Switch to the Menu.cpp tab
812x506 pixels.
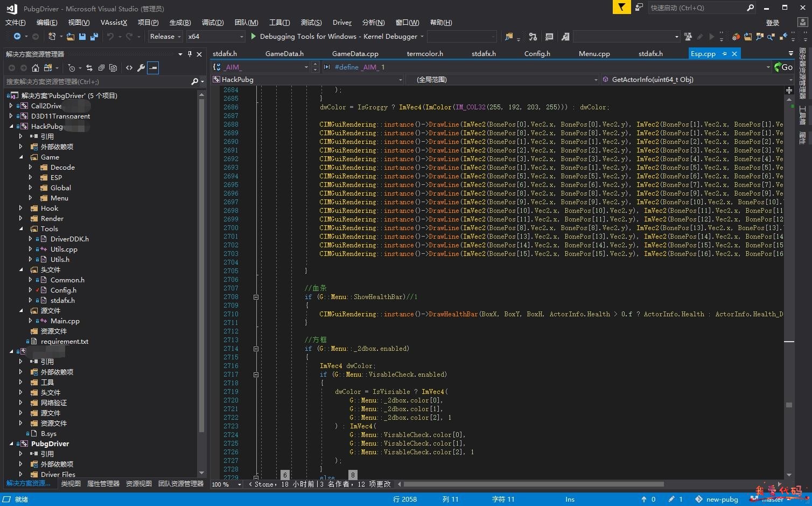[594, 53]
